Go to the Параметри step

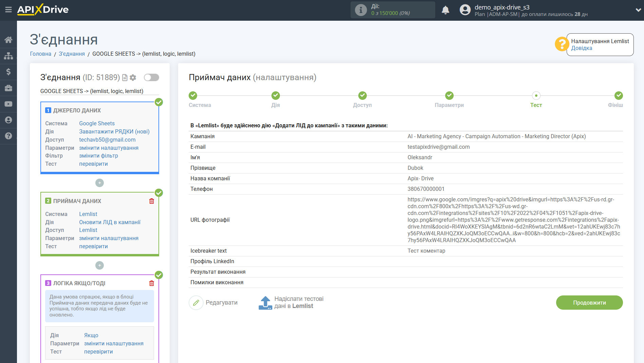449,95
